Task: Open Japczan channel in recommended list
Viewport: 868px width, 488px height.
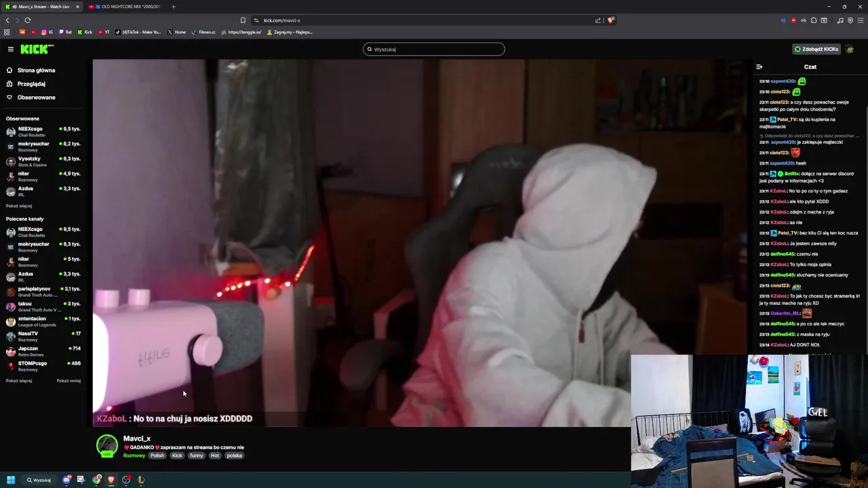Action: click(x=43, y=351)
